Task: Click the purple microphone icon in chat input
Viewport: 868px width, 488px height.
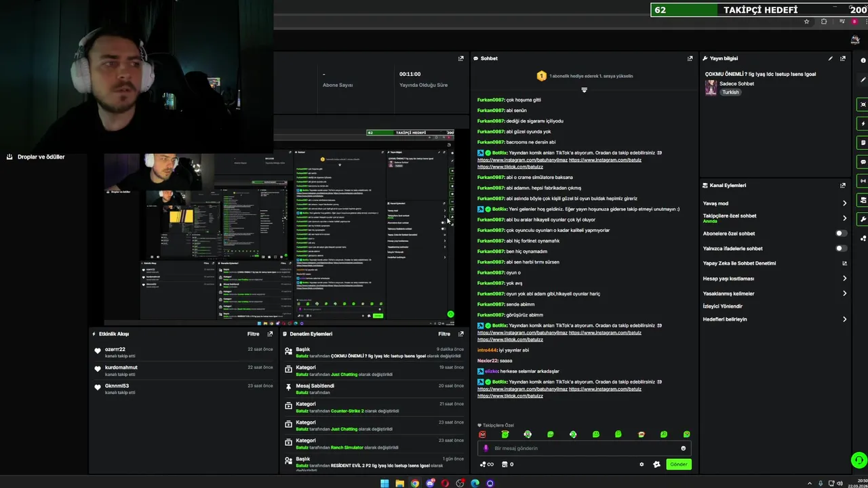Action: point(486,448)
